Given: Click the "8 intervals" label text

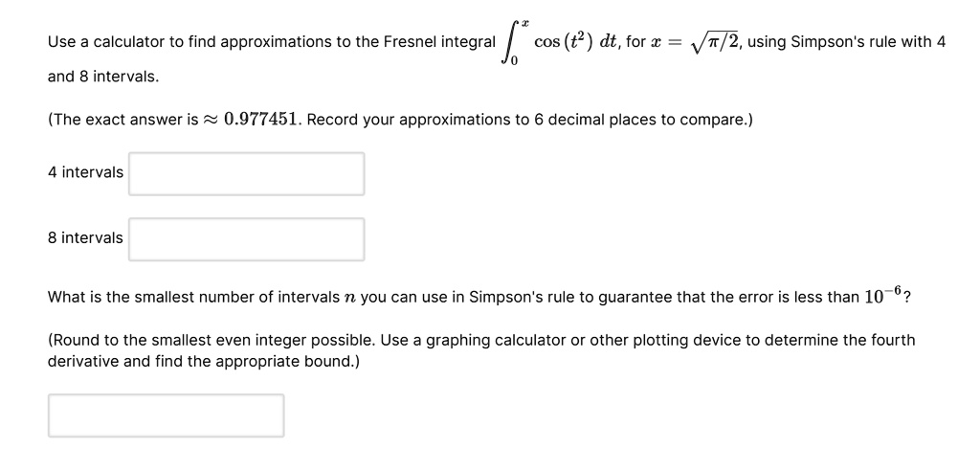Looking at the screenshot, I should [85, 237].
